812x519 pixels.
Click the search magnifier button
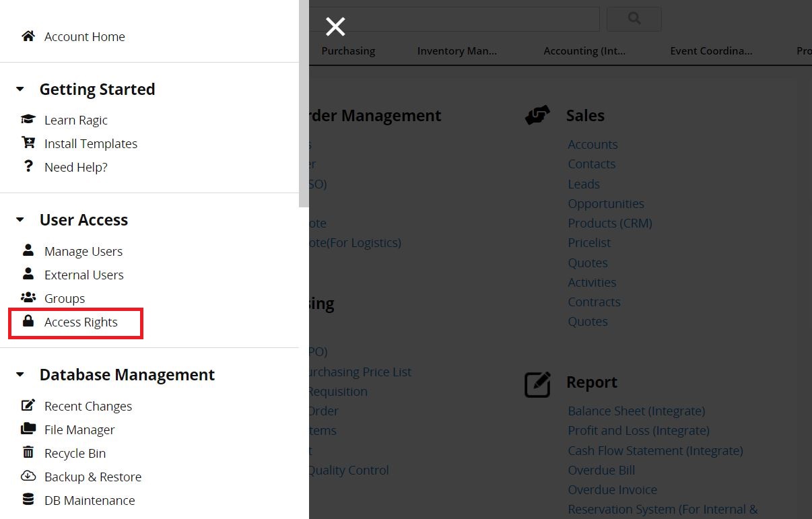coord(634,19)
